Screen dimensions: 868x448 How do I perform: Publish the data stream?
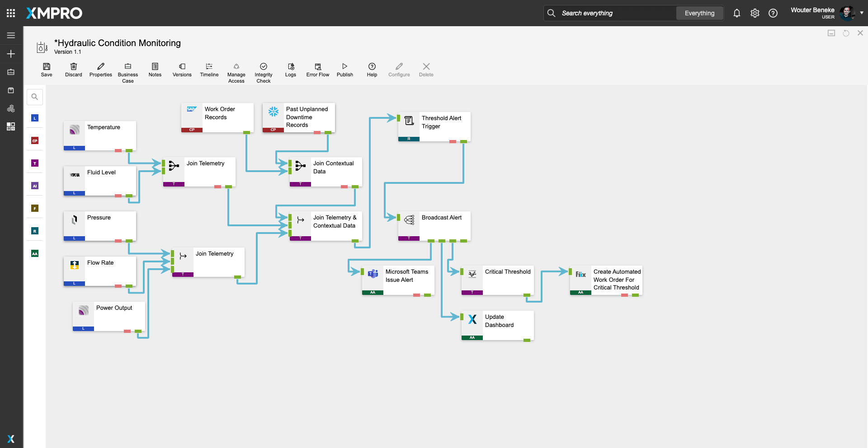click(345, 70)
